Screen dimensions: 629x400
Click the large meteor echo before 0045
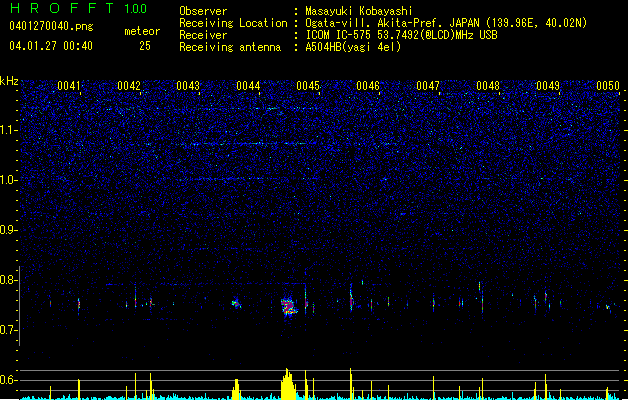point(289,307)
